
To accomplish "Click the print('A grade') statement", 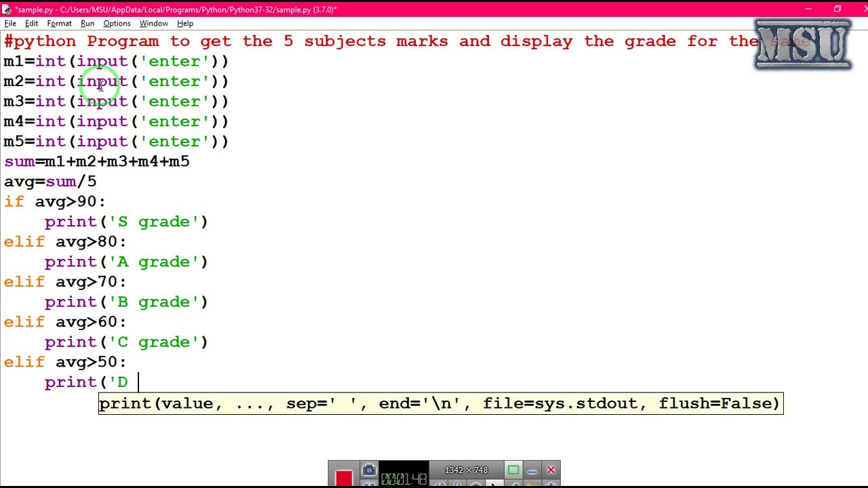I will tap(126, 262).
